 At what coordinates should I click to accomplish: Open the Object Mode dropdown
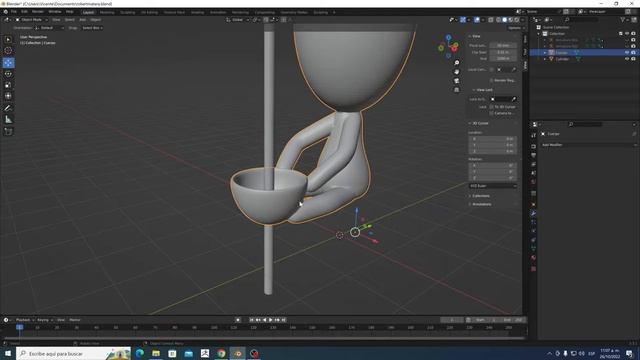coord(31,20)
